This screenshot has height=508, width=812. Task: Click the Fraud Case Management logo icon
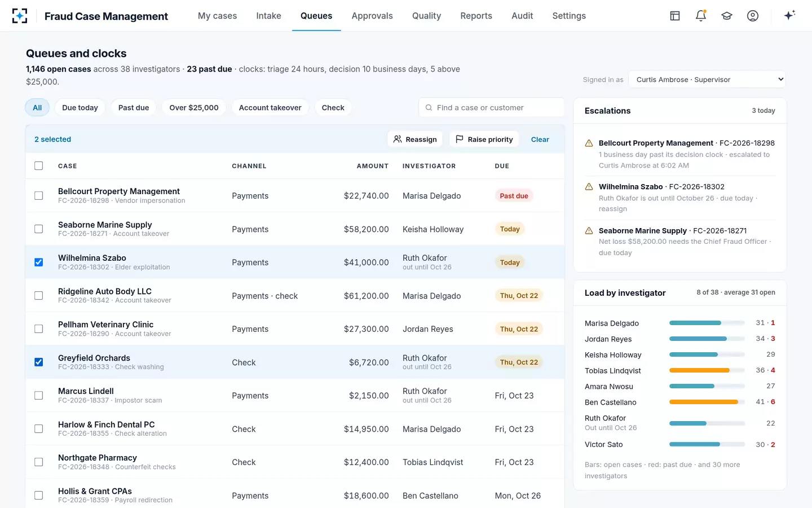(20, 16)
